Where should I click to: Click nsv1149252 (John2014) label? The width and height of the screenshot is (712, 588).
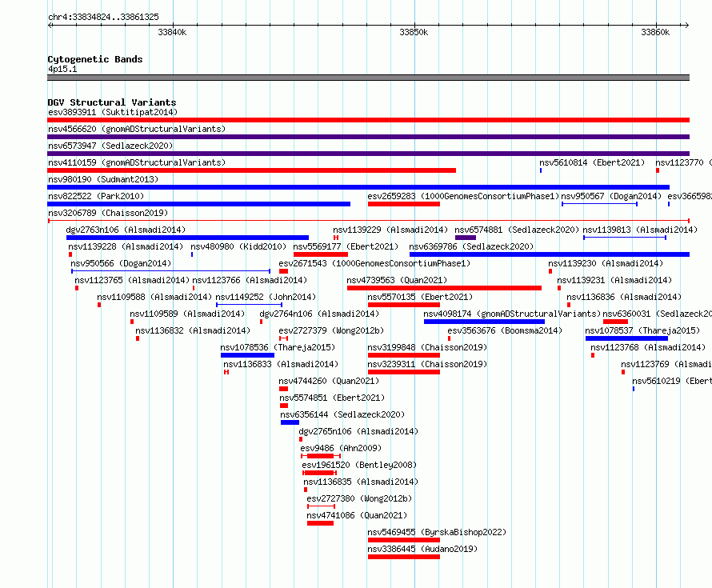tap(266, 297)
